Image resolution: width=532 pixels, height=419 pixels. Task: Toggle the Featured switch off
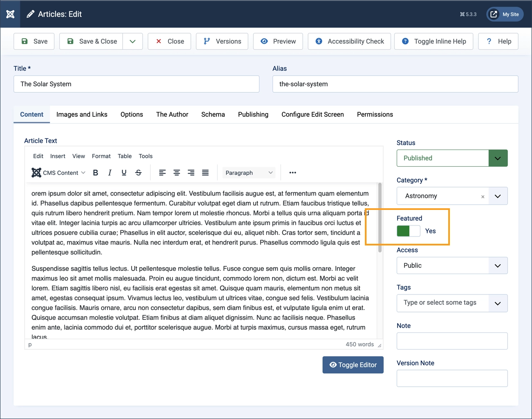(x=408, y=231)
